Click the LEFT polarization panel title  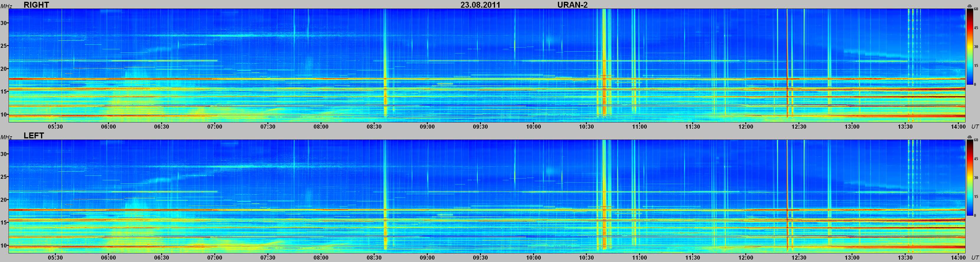34,136
